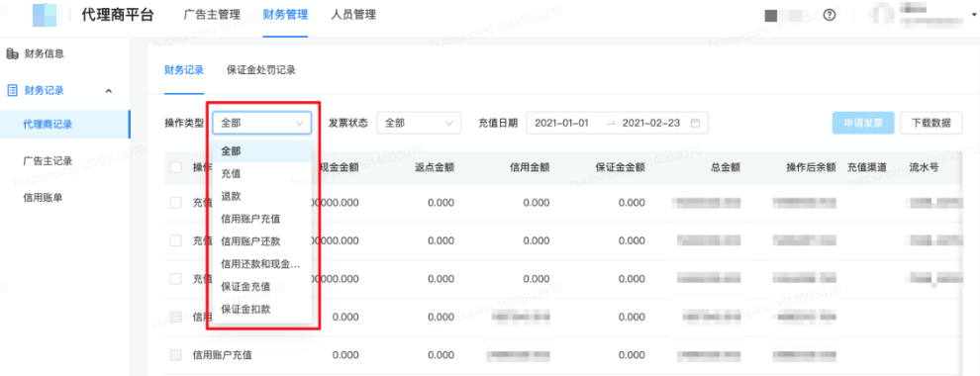Viewport: 980px width, 376px height.
Task: Open 人员管理 top menu
Action: (x=353, y=15)
